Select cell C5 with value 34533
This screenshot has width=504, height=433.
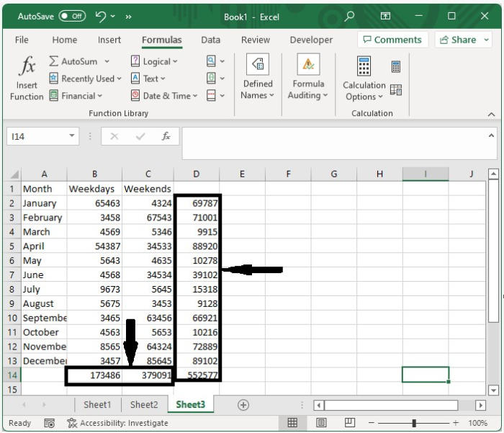tap(148, 246)
